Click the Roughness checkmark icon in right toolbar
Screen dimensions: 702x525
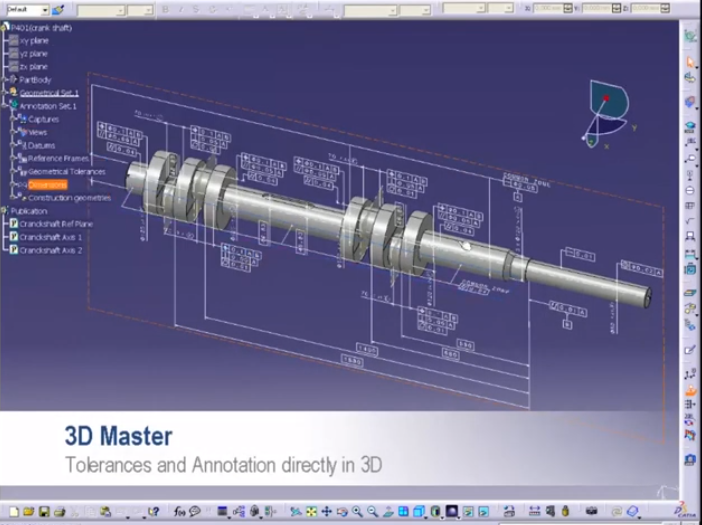tap(690, 221)
